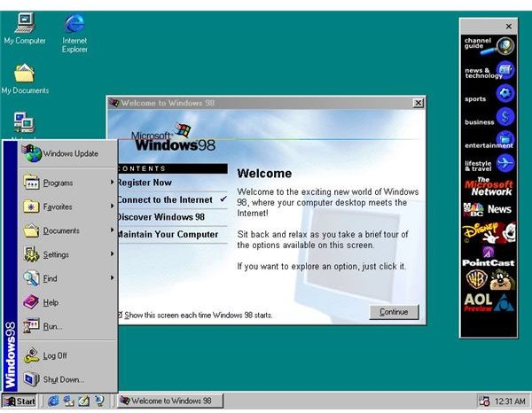
Task: Open the My Computer desktop icon
Action: click(25, 28)
